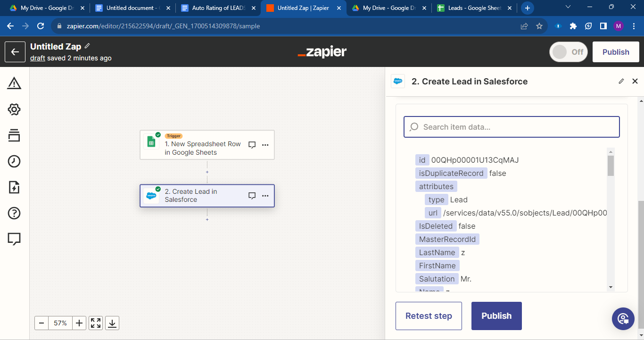Open more options on Google Sheets trigger step
The image size is (644, 340).
[265, 145]
